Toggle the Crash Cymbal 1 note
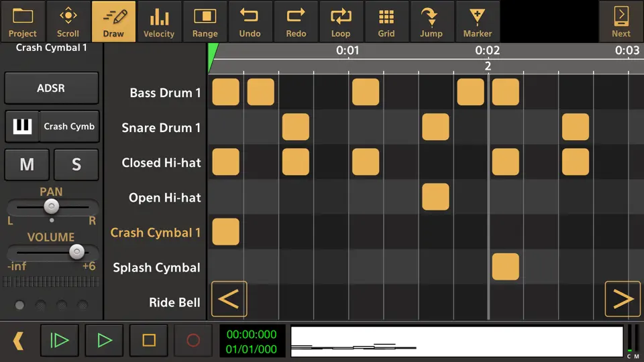The image size is (644, 362). (226, 232)
